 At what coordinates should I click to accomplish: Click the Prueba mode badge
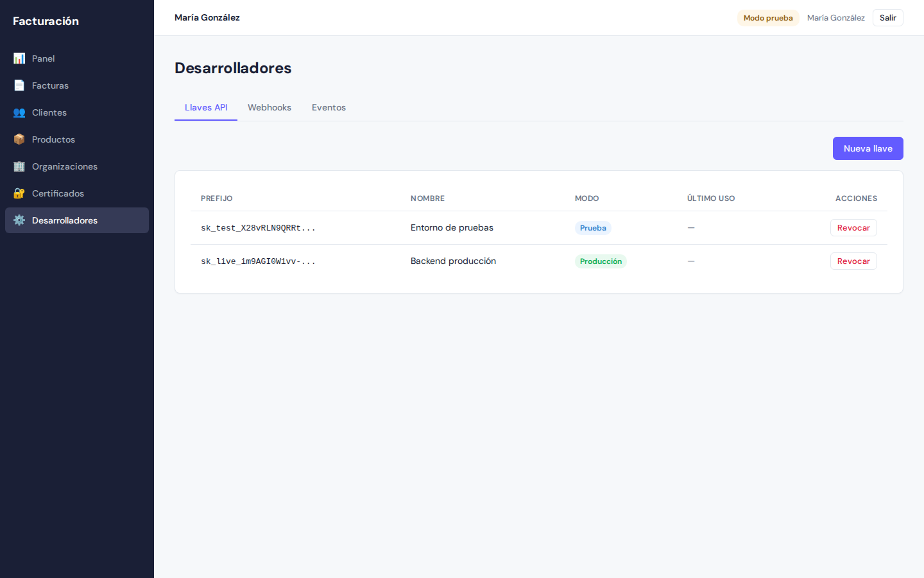592,227
